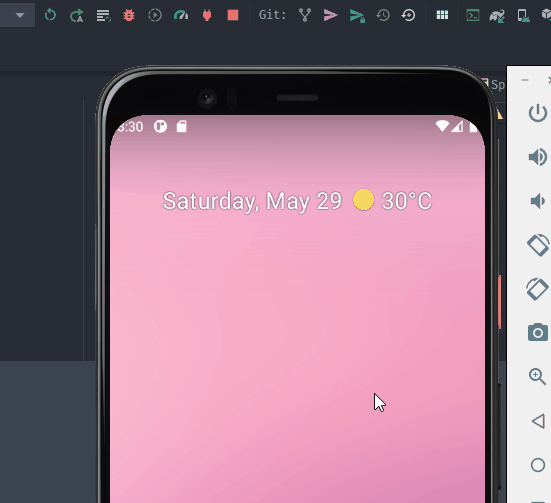Image resolution: width=551 pixels, height=503 pixels.
Task: Tap the date and weather widget
Action: pyautogui.click(x=297, y=201)
